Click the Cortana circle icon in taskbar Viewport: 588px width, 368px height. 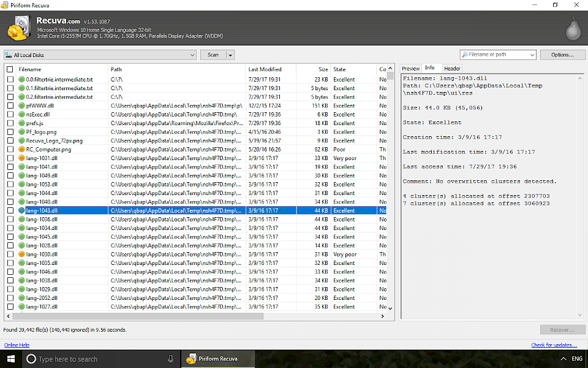(x=31, y=359)
